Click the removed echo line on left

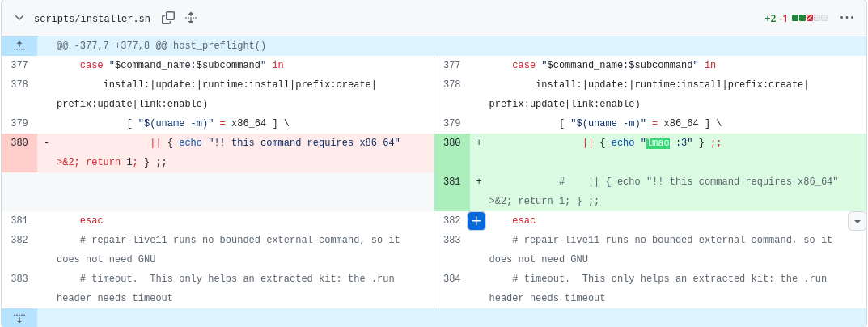pos(228,152)
